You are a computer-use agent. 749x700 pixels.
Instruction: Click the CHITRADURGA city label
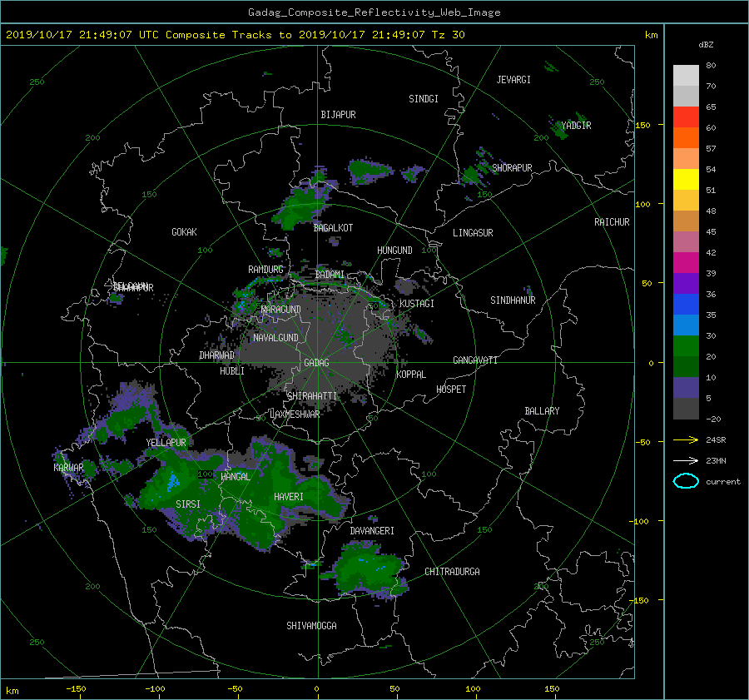coord(452,572)
